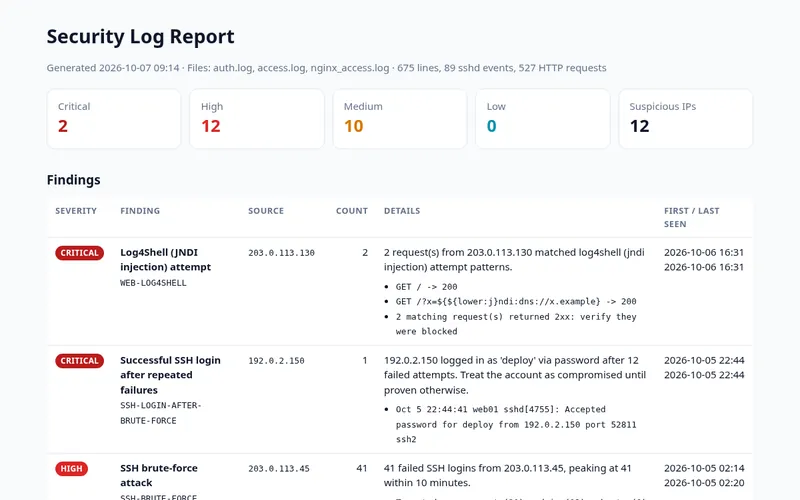800x500 pixels.
Task: Click the 2026-10-05 22:44 first seen timestamp
Action: [x=704, y=360]
